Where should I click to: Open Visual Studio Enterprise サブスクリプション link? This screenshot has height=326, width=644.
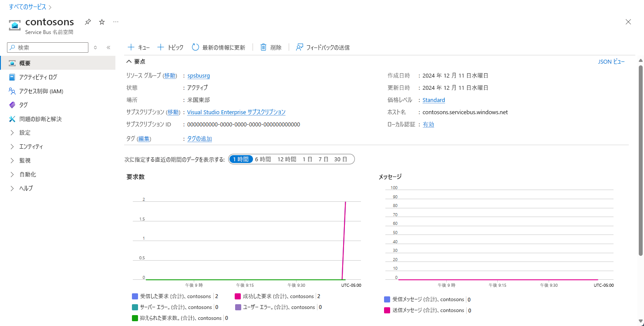coord(236,112)
